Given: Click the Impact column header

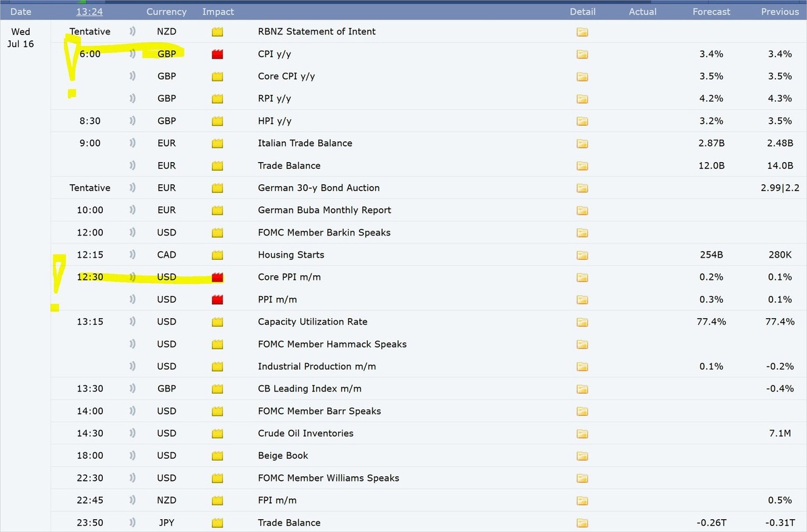Looking at the screenshot, I should click(218, 11).
